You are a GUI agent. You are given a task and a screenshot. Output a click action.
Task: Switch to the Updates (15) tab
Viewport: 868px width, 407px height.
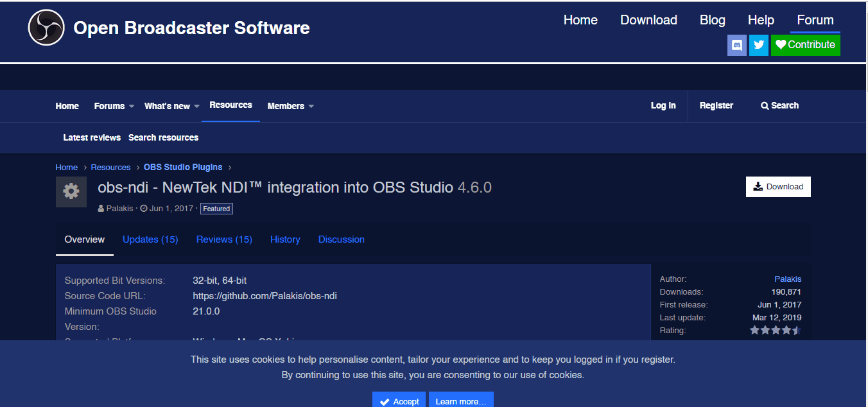tap(150, 239)
